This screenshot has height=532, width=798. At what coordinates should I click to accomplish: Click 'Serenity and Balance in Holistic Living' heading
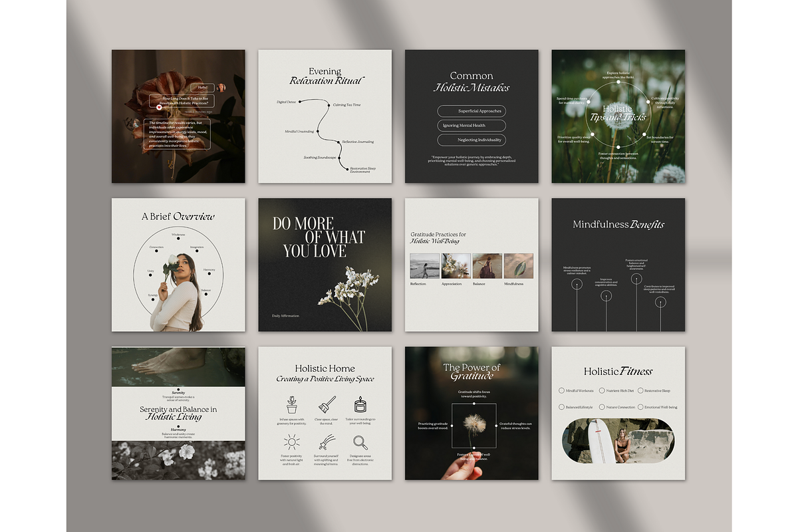pos(178,413)
